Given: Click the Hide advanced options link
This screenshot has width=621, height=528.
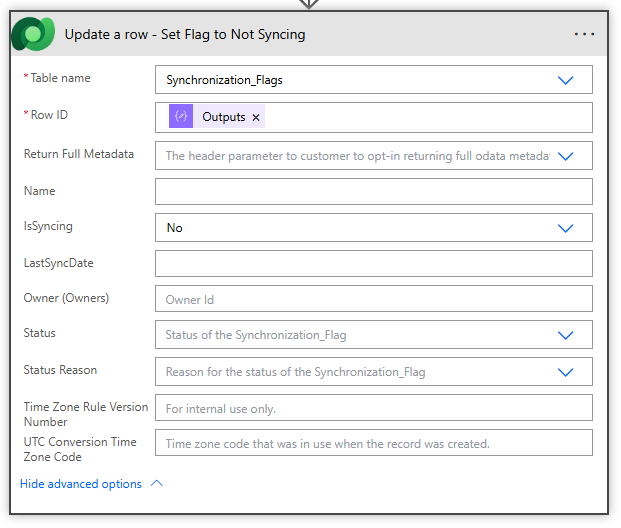Looking at the screenshot, I should (x=81, y=484).
